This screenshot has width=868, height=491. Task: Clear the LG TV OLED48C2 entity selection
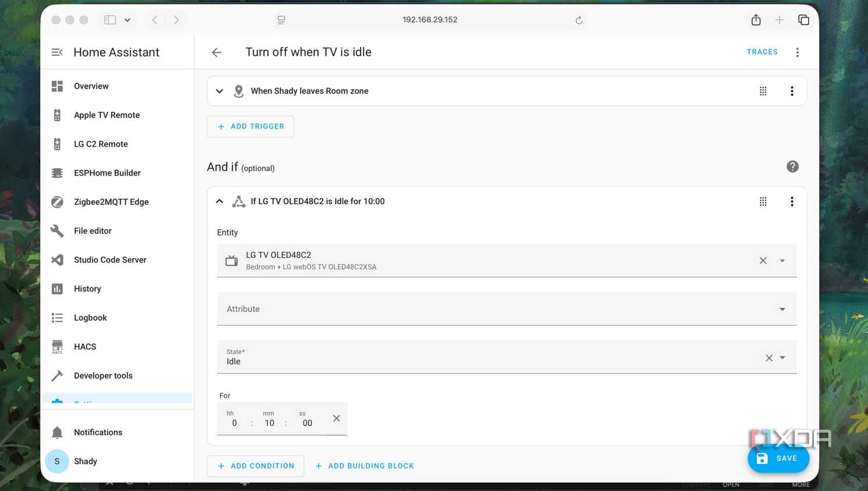[x=763, y=261]
